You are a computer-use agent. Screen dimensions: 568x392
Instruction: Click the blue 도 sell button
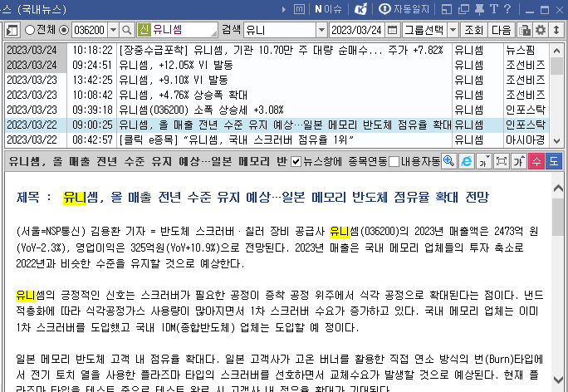pos(554,161)
